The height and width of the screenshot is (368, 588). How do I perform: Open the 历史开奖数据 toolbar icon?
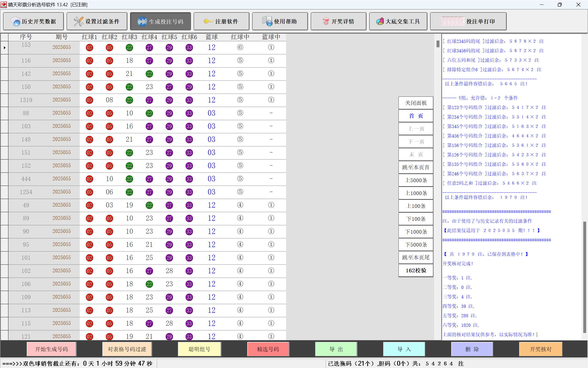15,22
